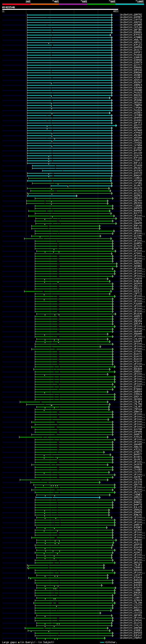Open hit UniRef100_Q2XTC7
Screen dimensions: 146x644
point(131,65)
